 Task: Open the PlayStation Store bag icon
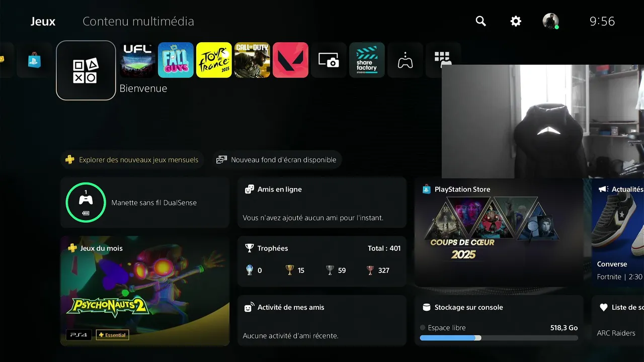coord(34,60)
